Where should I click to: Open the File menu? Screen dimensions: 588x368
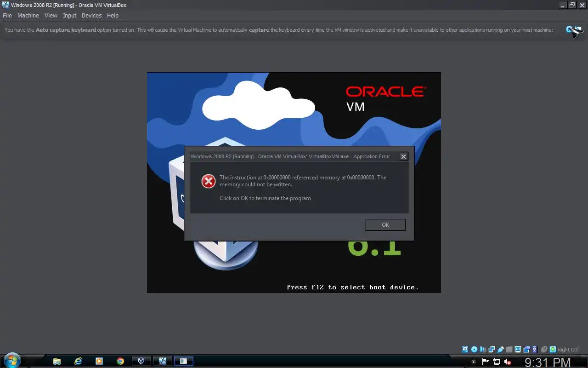point(7,15)
